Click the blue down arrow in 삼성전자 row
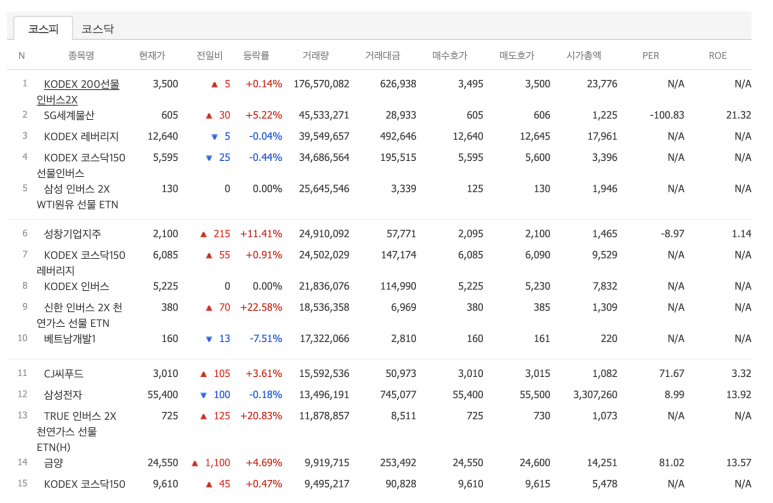 pyautogui.click(x=204, y=395)
